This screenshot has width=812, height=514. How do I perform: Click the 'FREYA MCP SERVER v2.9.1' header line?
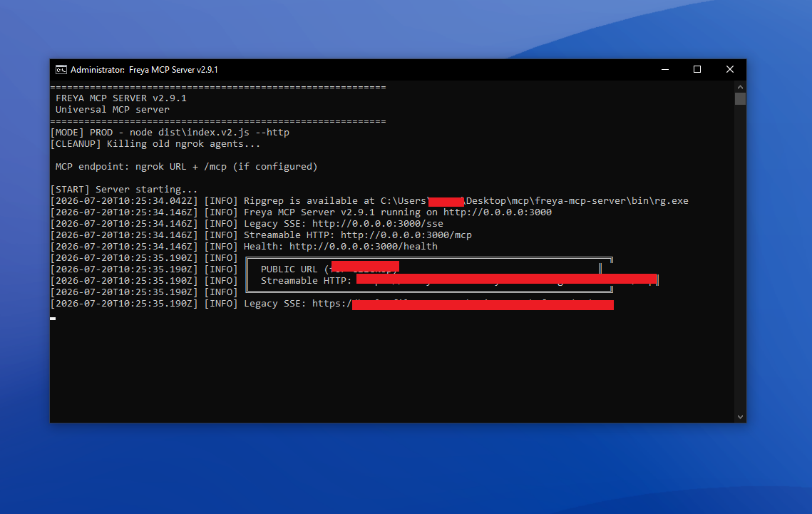120,98
